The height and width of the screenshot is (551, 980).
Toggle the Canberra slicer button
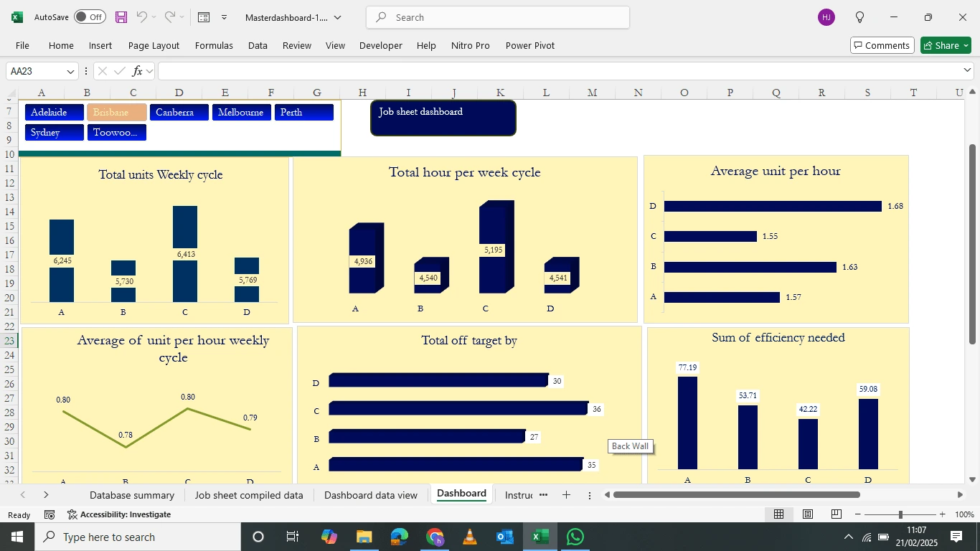pyautogui.click(x=179, y=113)
